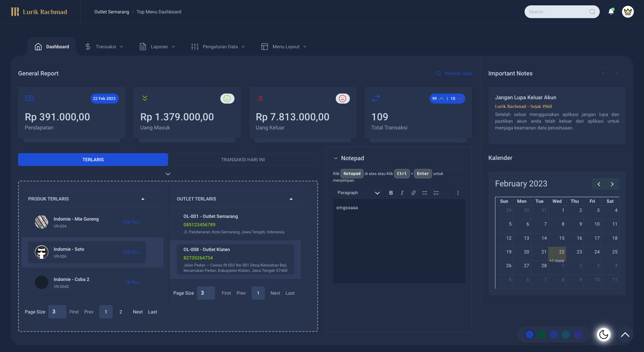Click the search magnifier icon in the top bar

593,11
